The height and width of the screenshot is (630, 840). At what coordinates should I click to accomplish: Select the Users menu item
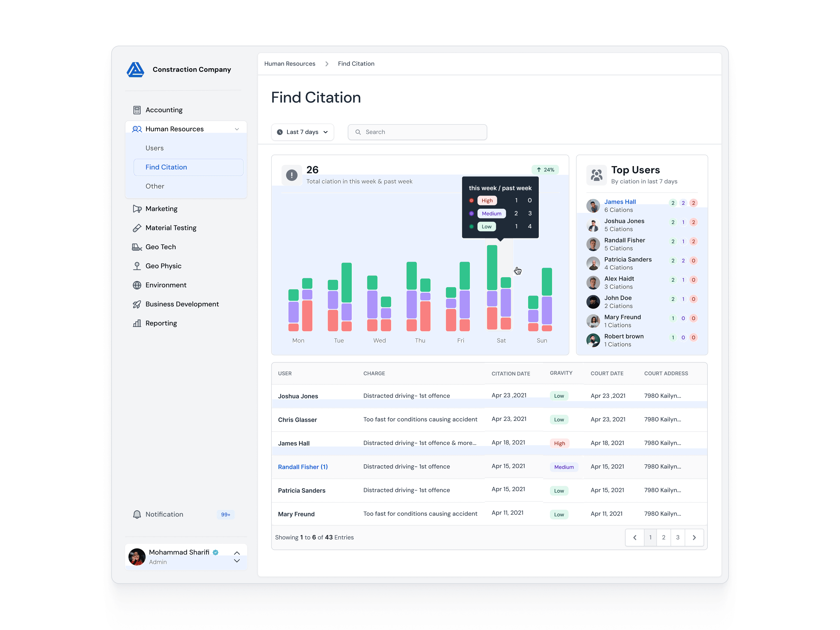[155, 148]
